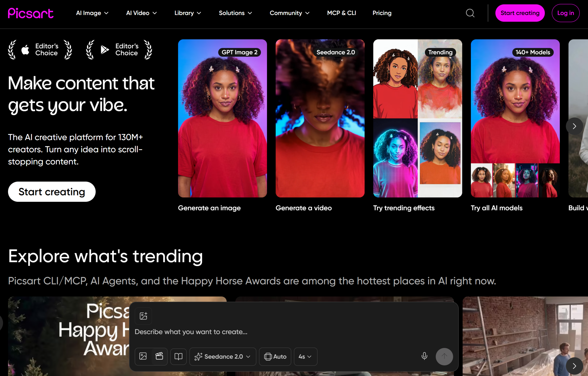
Task: Click the Google Play Editor's Choice badge
Action: click(119, 50)
